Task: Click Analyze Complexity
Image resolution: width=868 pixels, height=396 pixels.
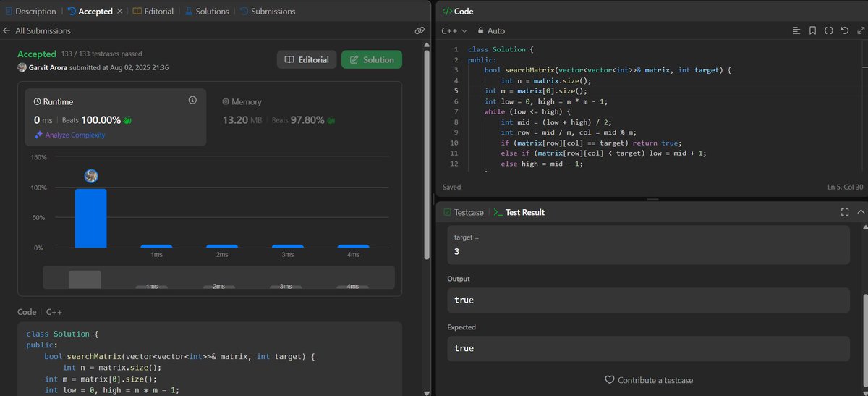Action: pos(70,135)
